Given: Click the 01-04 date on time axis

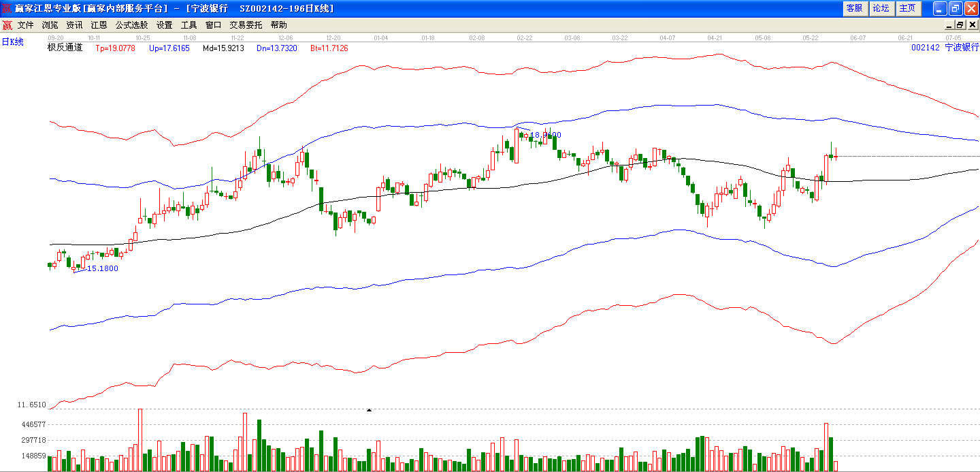Looking at the screenshot, I should [x=381, y=38].
